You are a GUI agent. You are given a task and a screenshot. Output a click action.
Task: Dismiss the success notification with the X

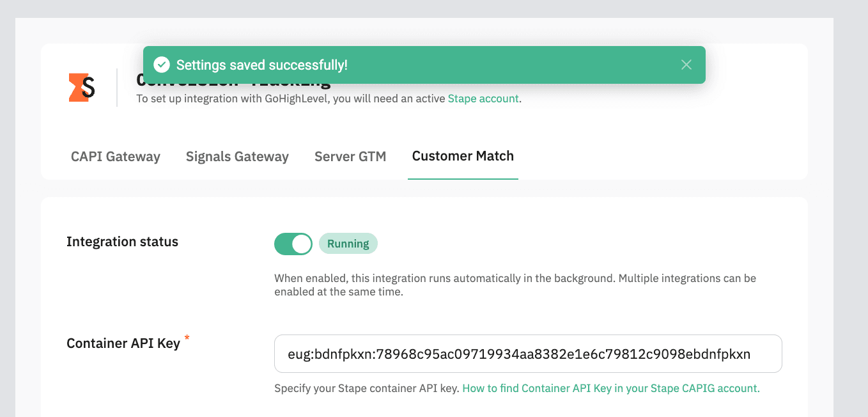(x=686, y=65)
